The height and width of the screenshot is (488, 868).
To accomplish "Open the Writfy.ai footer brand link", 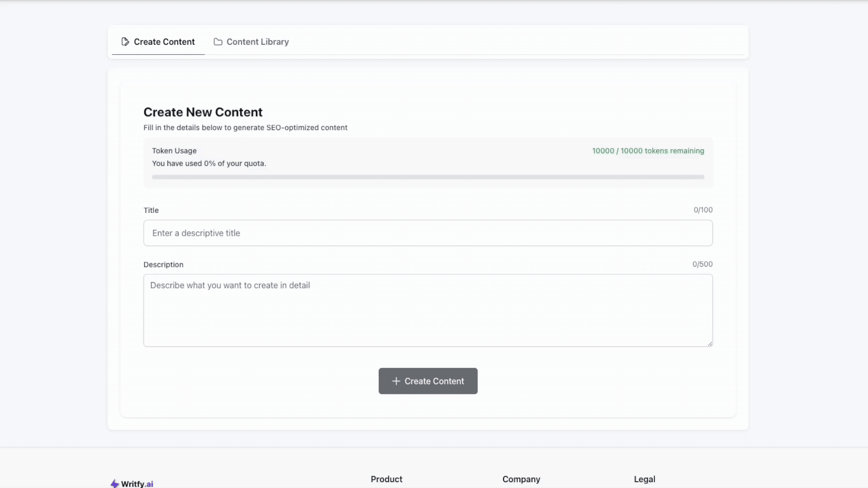I will point(137,483).
